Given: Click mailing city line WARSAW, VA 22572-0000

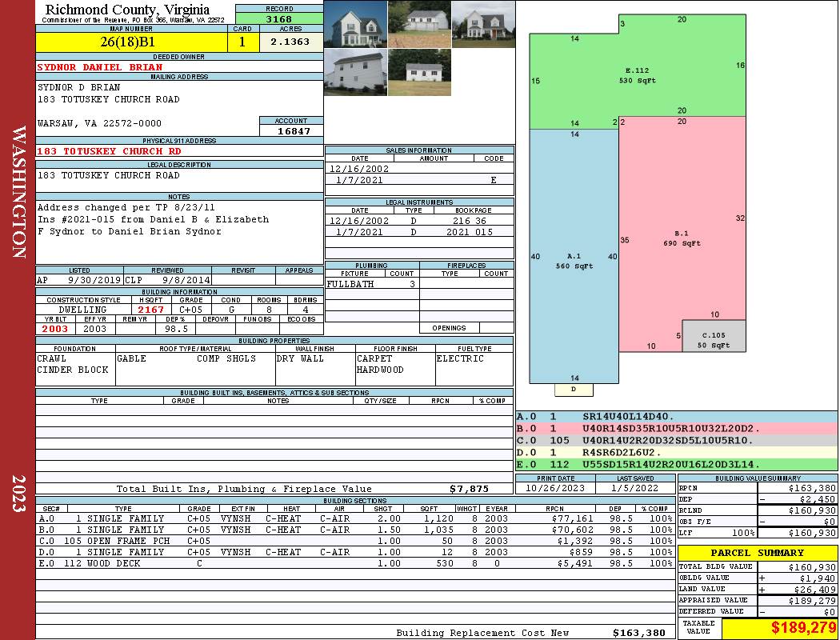Looking at the screenshot, I should tap(99, 123).
